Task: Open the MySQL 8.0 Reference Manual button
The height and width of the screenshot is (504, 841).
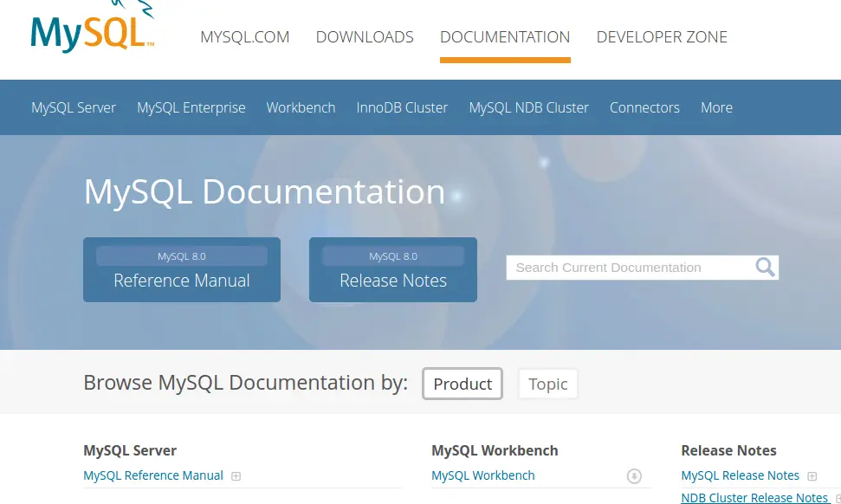Action: click(182, 269)
